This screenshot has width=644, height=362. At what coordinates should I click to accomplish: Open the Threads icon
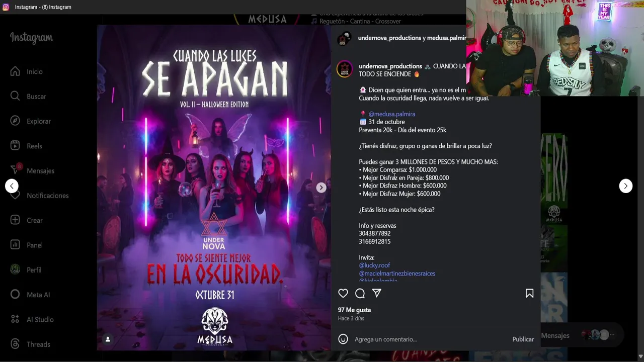(15, 344)
